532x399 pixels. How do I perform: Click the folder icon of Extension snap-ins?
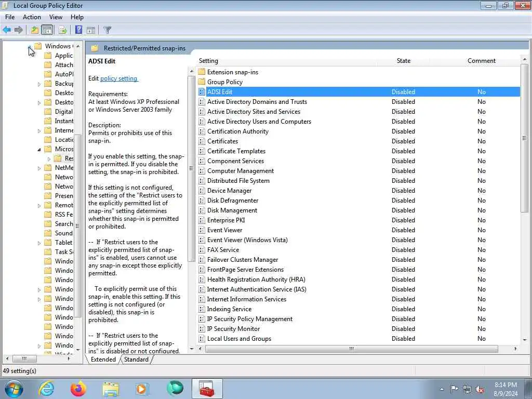(x=202, y=72)
